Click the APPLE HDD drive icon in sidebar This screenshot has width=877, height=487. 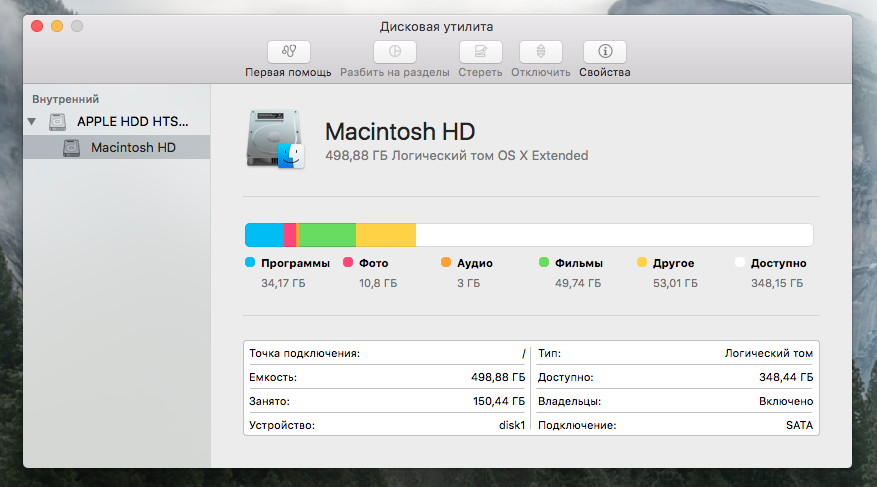click(x=61, y=121)
